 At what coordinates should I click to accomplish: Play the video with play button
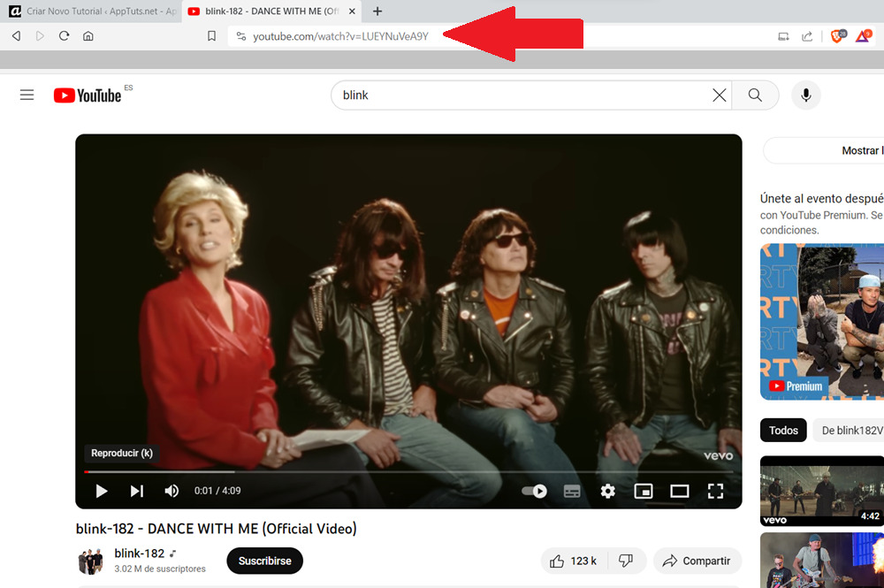(x=101, y=491)
